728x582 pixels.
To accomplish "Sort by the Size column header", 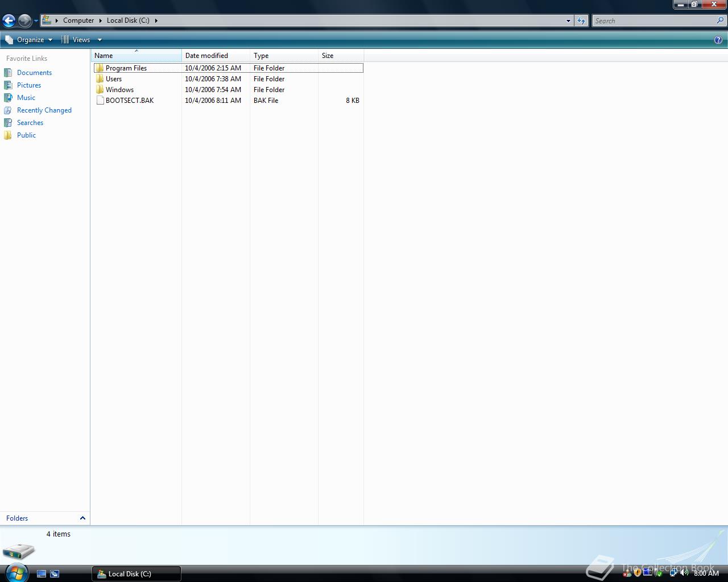I will pyautogui.click(x=341, y=56).
